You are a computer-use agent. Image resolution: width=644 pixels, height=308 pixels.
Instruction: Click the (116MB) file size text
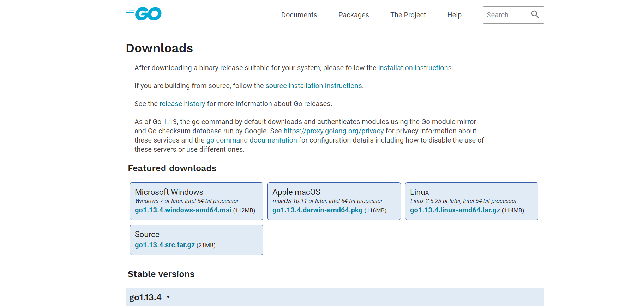(375, 210)
